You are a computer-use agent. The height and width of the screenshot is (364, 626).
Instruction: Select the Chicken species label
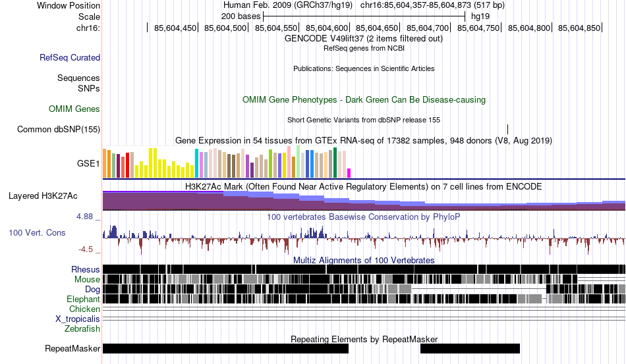84,309
